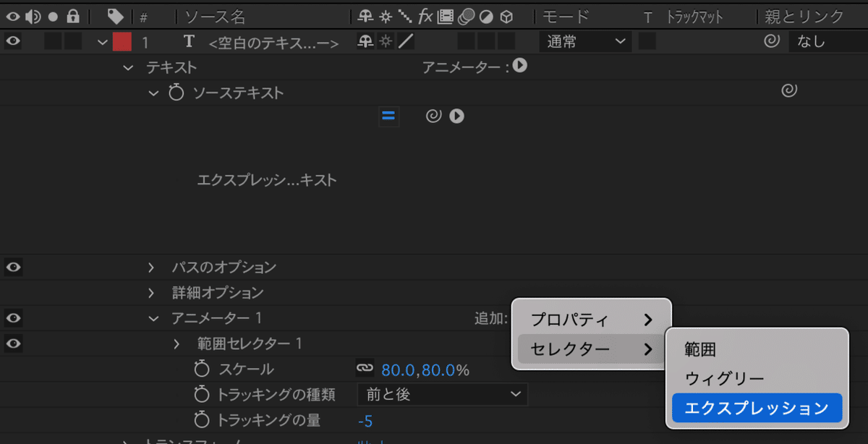Click the = expression enable button
868x444 pixels.
click(388, 116)
